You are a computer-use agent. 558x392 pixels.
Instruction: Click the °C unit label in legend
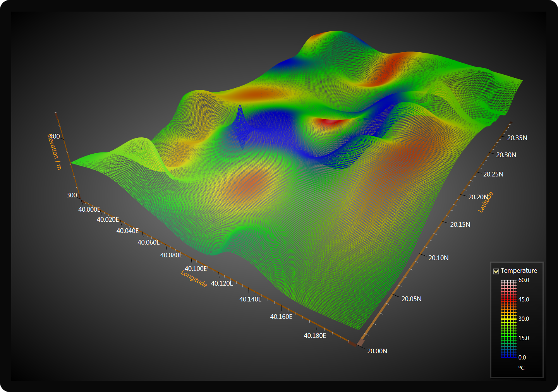[521, 368]
